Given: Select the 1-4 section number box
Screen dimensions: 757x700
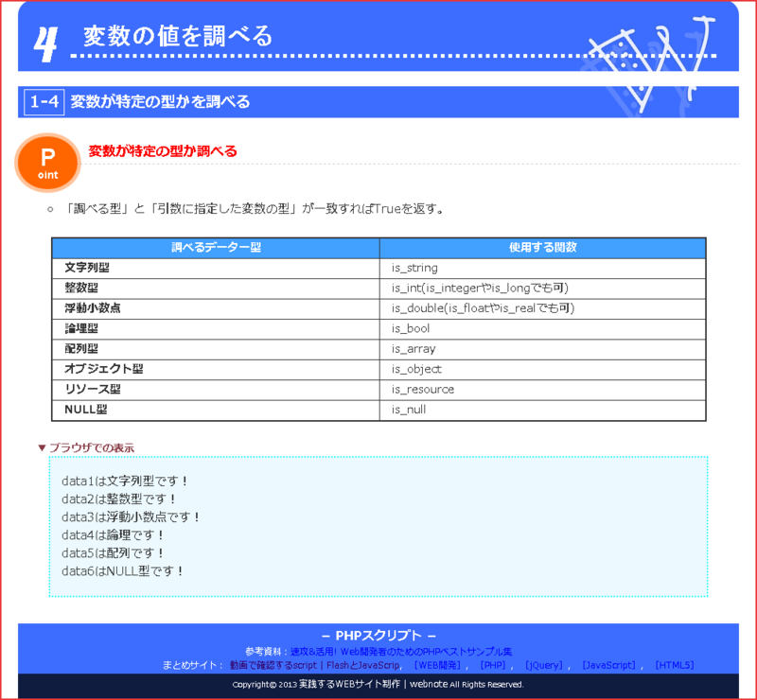Looking at the screenshot, I should [x=42, y=100].
